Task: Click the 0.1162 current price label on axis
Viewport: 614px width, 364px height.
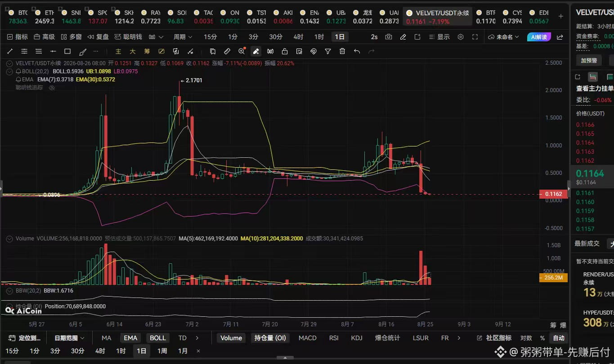Action: (553, 194)
